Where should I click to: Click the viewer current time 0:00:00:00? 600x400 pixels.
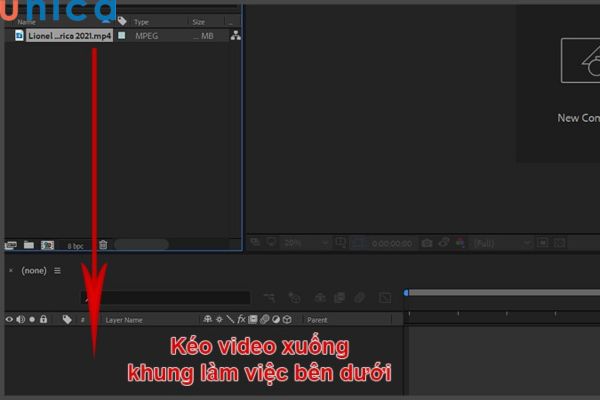[392, 244]
